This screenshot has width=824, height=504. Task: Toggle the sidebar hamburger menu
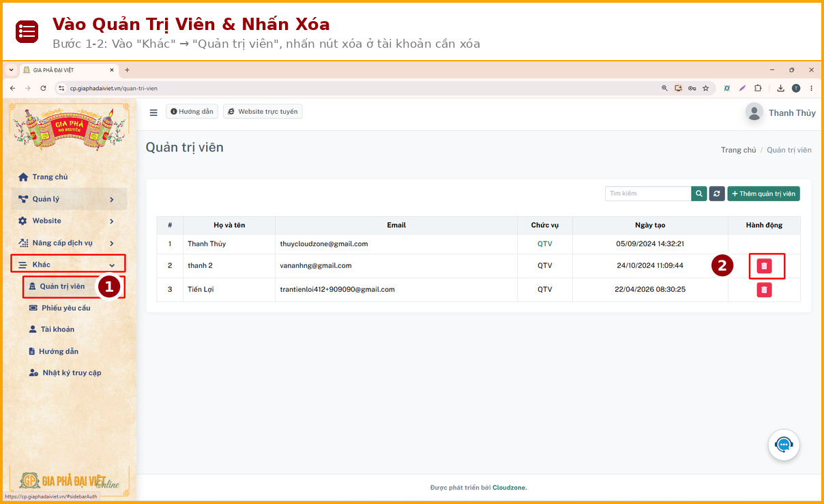[153, 112]
